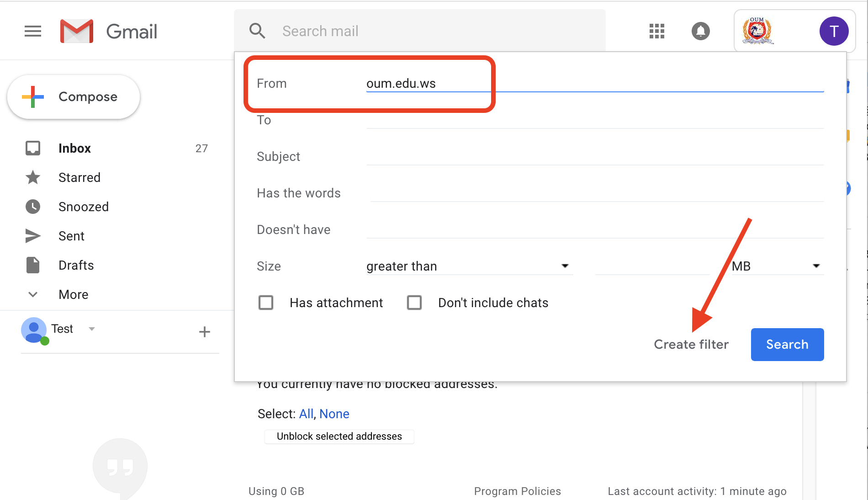Click the Gmail envelope logo

pyautogui.click(x=77, y=31)
